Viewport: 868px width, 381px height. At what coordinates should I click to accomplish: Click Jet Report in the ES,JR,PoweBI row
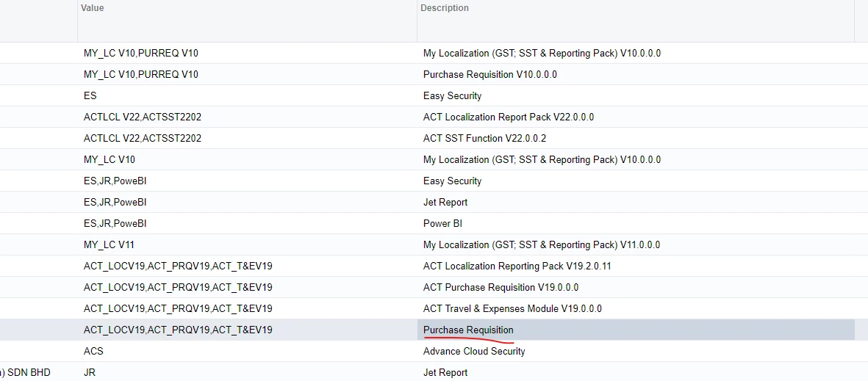click(x=636, y=203)
